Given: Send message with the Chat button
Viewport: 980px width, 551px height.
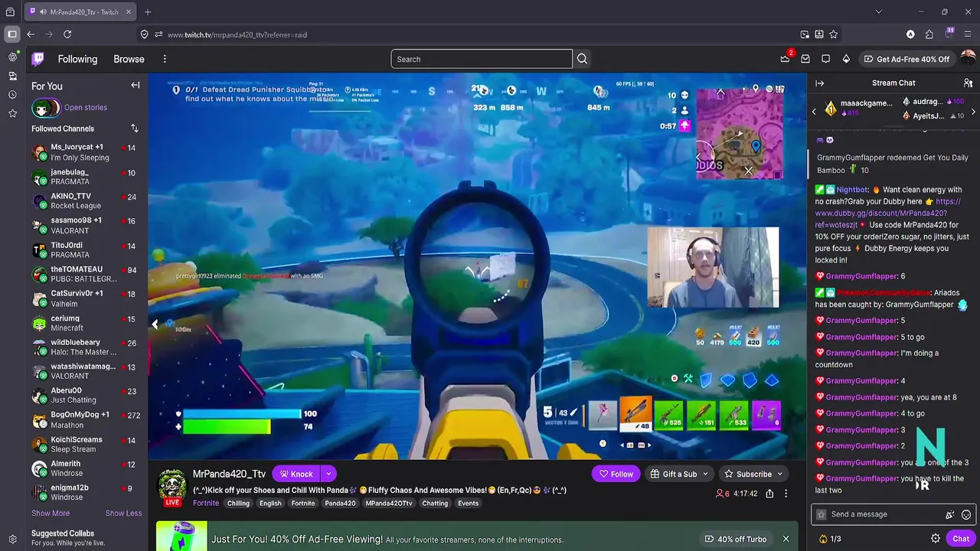Looking at the screenshot, I should 961,539.
